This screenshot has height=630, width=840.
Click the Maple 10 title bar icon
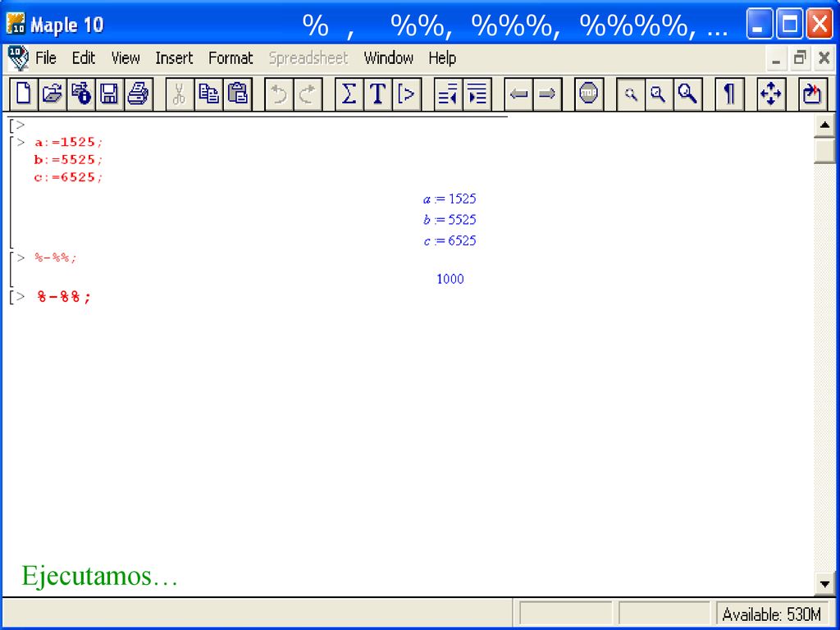coord(16,24)
